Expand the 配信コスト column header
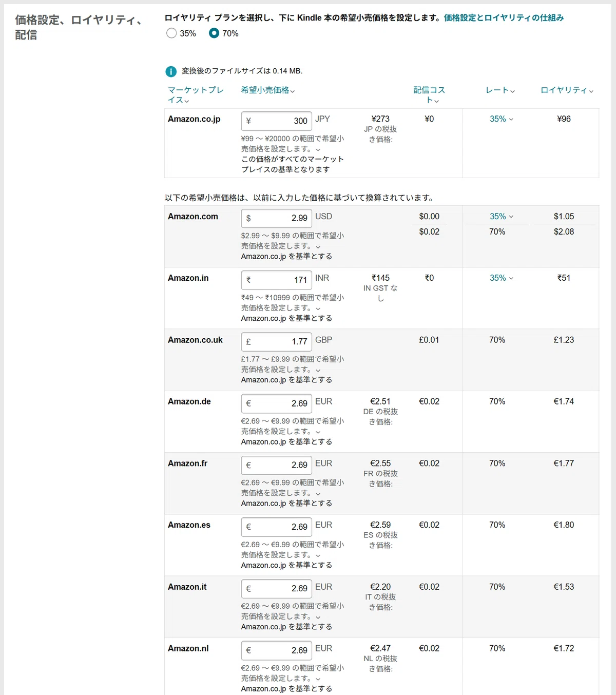Viewport: 616px width, 695px height. [429, 95]
